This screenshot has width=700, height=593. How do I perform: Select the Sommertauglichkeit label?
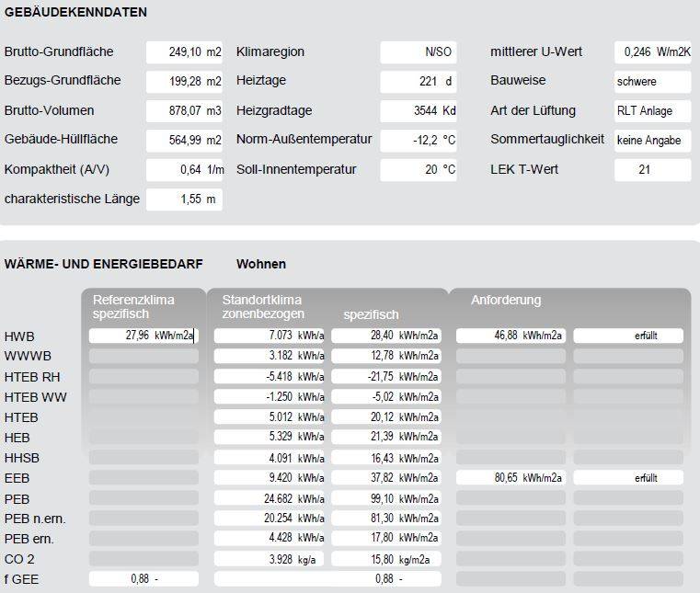click(x=547, y=139)
